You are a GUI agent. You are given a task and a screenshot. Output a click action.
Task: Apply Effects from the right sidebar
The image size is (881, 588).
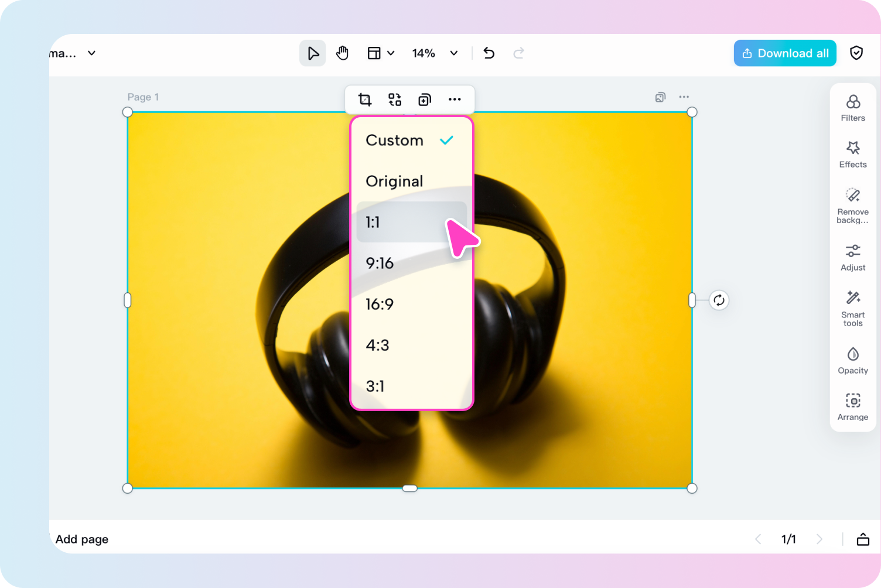tap(852, 153)
